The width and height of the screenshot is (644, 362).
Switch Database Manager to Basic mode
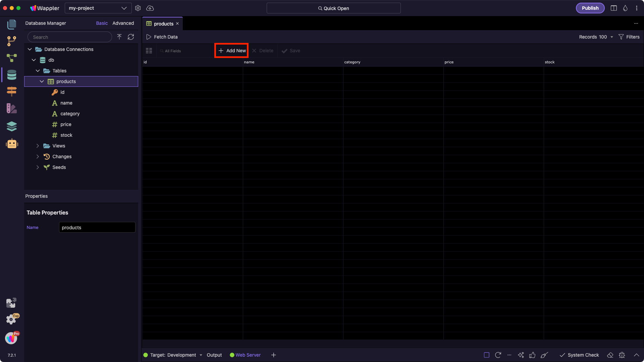102,23
